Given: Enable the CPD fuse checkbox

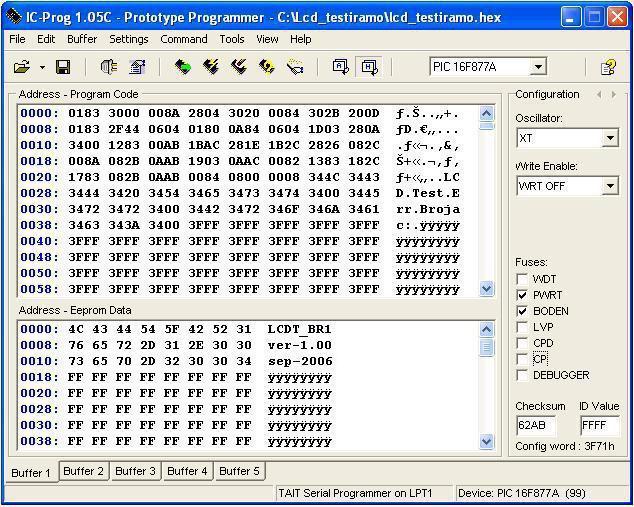Looking at the screenshot, I should (522, 343).
